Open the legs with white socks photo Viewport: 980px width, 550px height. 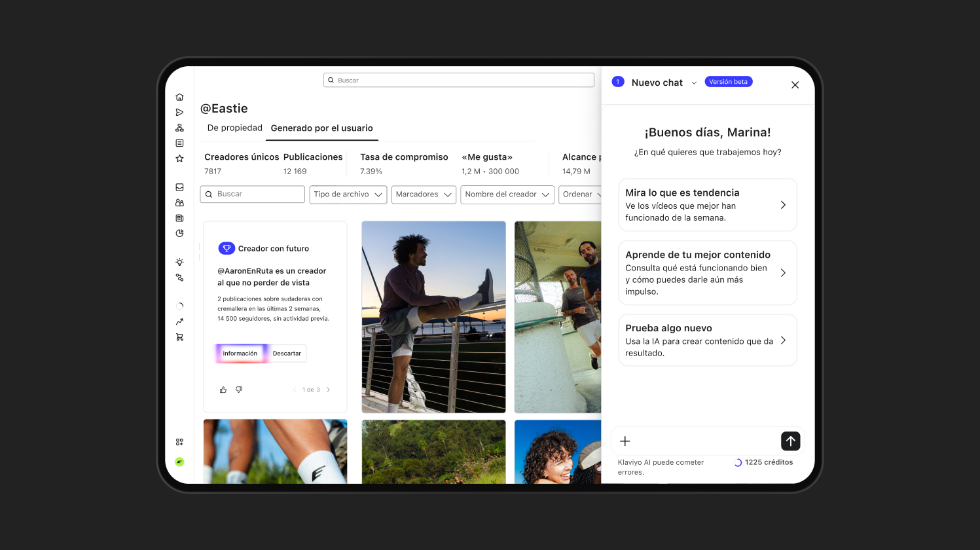tap(276, 452)
